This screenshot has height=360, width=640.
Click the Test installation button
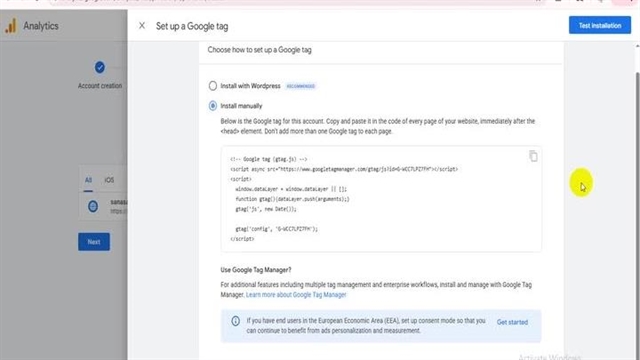pyautogui.click(x=600, y=25)
